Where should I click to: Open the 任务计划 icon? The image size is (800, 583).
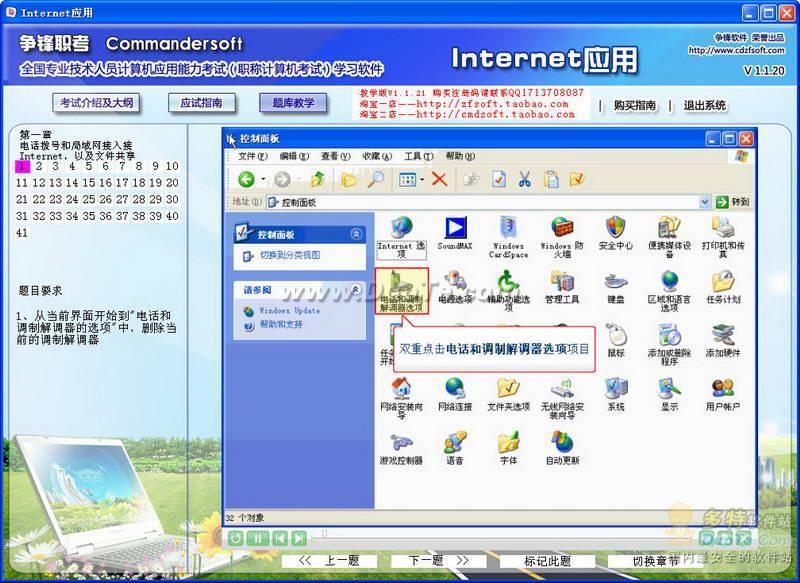(x=723, y=288)
